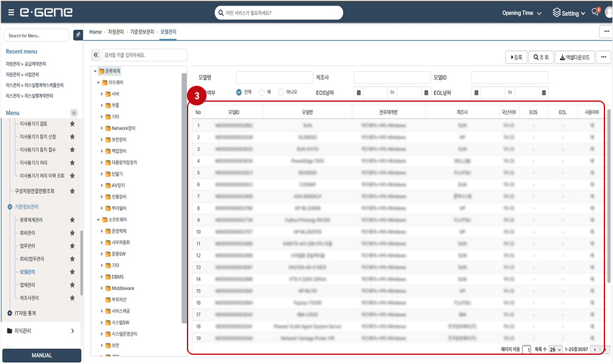
Task: Click the notification bell icon
Action: 595,13
